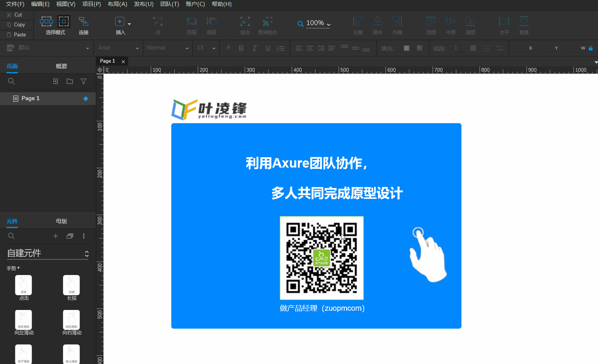598x364 pixels.
Task: Bring to front with 顶层 icon
Action: [x=192, y=21]
